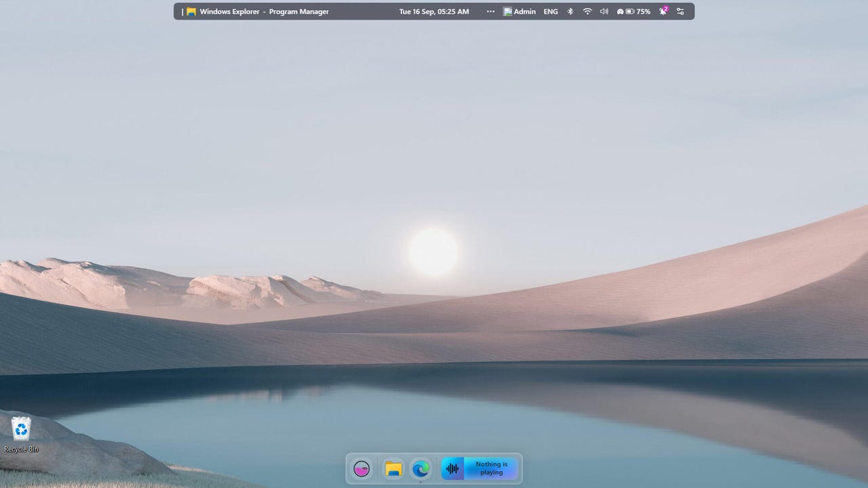
Task: Click the audio waveform icon in media widget
Action: [x=452, y=468]
